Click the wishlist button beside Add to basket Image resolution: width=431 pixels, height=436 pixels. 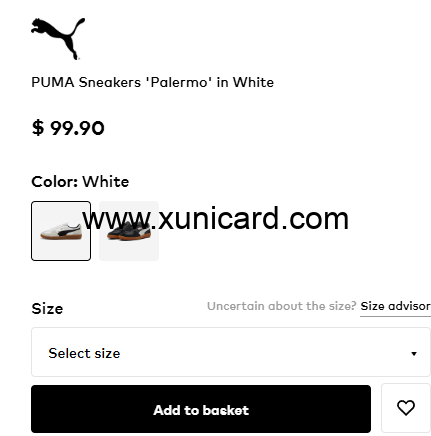click(406, 408)
